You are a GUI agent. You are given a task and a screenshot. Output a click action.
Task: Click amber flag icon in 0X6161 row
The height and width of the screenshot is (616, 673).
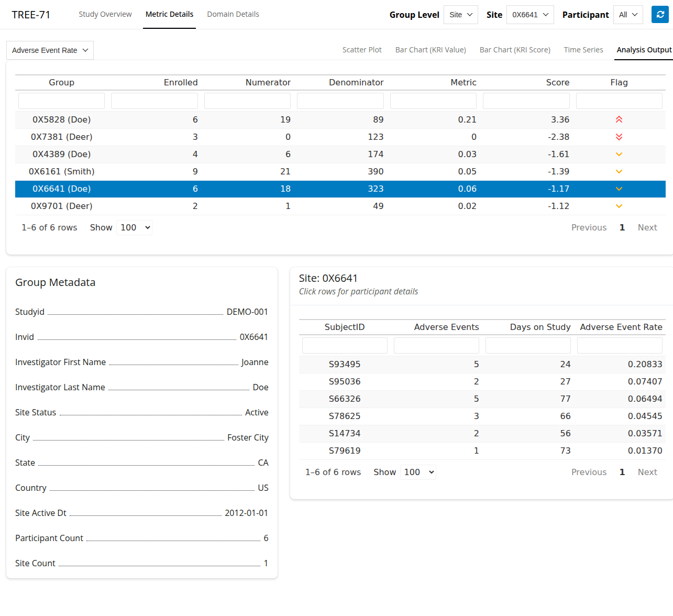619,171
